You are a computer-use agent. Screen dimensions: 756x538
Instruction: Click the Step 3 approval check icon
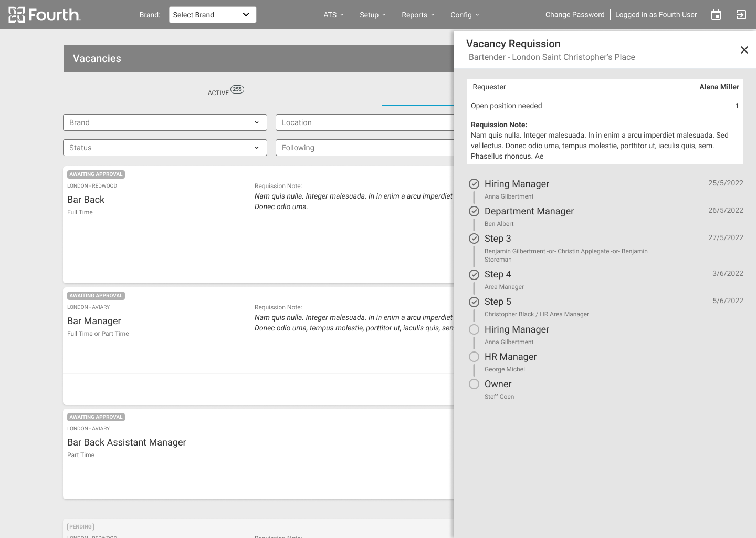pyautogui.click(x=474, y=239)
